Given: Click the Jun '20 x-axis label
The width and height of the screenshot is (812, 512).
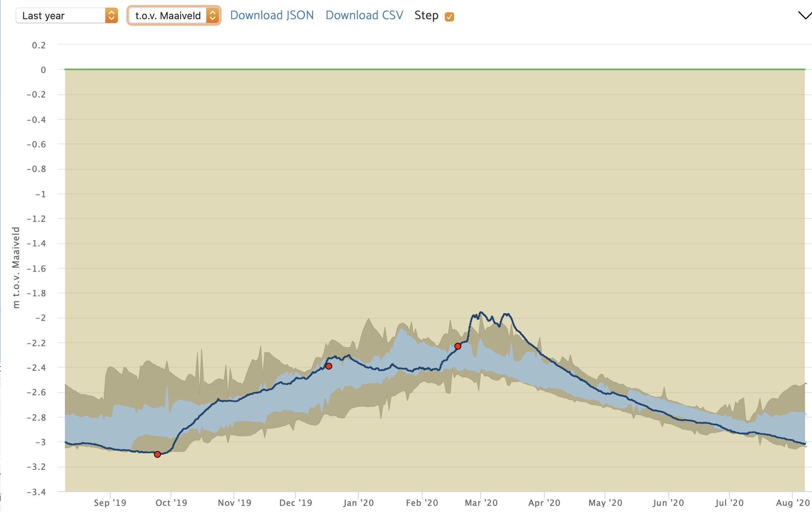Looking at the screenshot, I should pyautogui.click(x=668, y=503).
